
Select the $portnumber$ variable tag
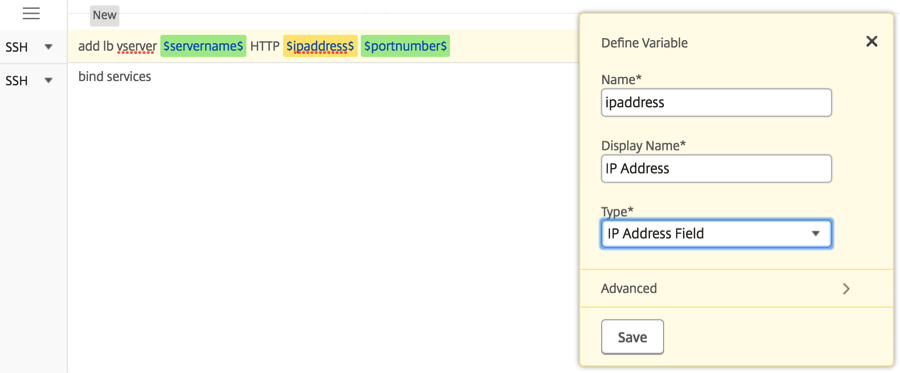[x=405, y=46]
